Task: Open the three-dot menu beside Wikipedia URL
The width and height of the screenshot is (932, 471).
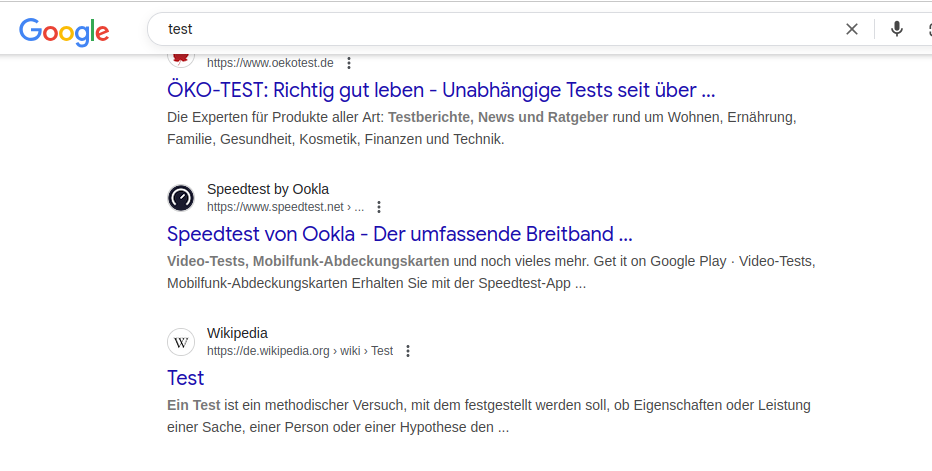Action: coord(408,351)
